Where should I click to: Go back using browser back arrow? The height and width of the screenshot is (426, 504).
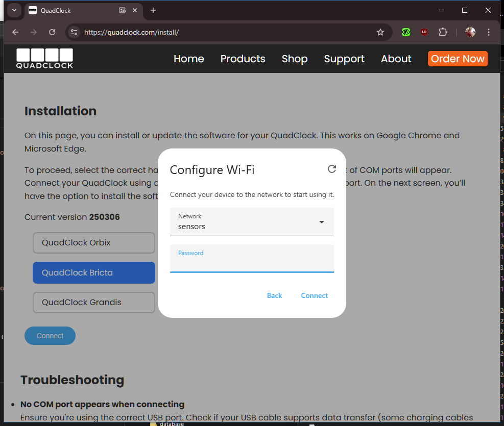pyautogui.click(x=15, y=32)
